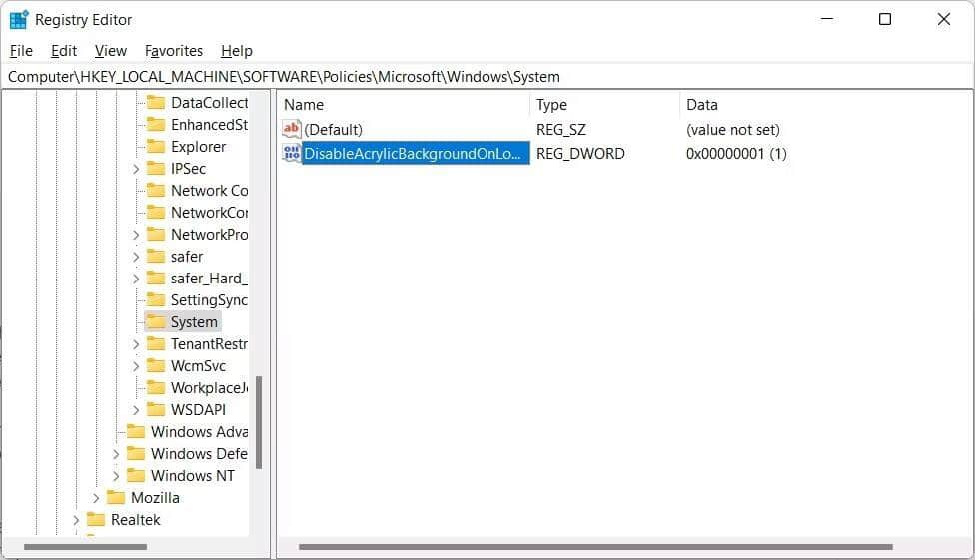Open the File menu
975x560 pixels.
[x=21, y=51]
